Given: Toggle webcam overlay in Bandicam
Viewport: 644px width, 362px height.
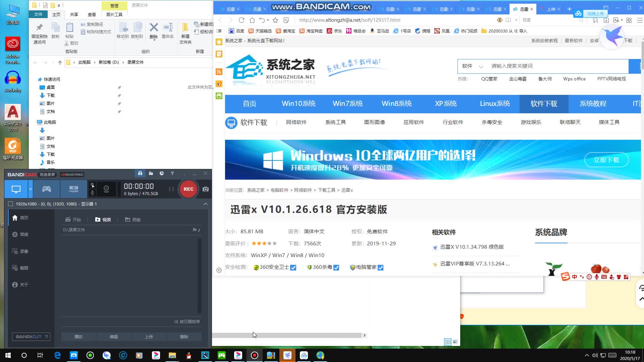Looking at the screenshot, I should pos(106,189).
